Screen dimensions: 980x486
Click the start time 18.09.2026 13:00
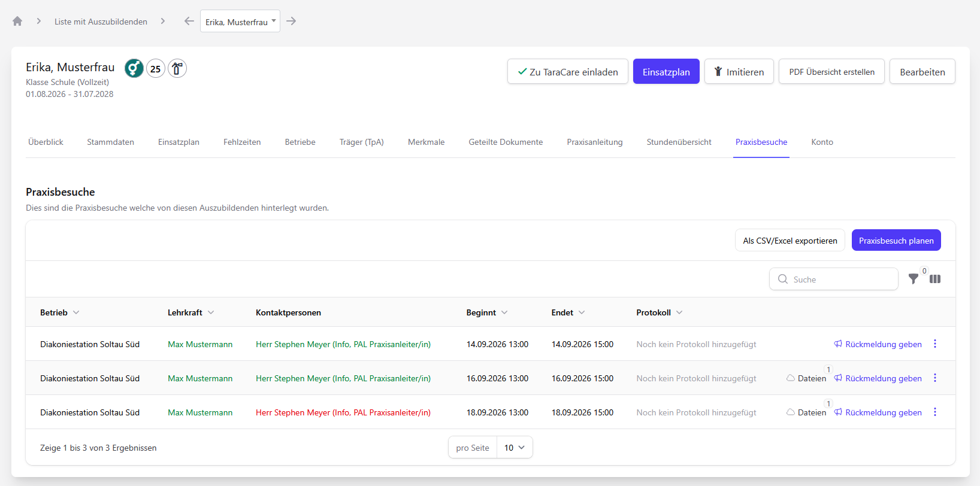pyautogui.click(x=497, y=412)
